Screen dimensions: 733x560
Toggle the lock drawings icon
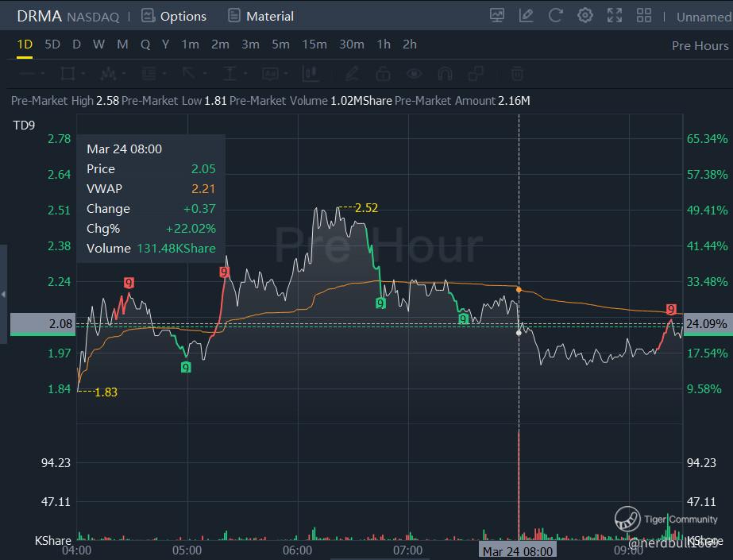[383, 74]
